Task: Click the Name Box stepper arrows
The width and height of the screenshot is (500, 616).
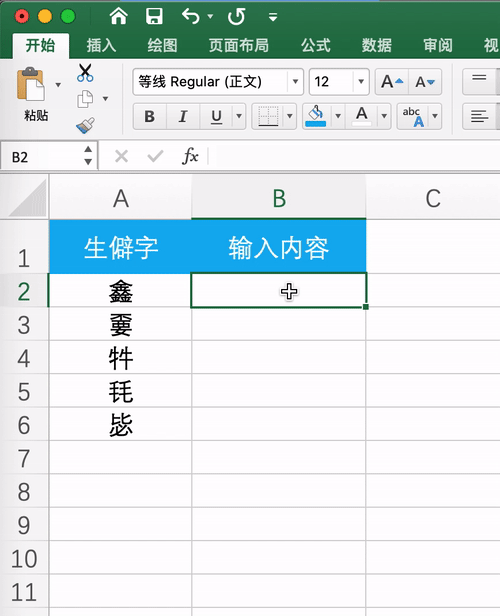Action: (88, 156)
